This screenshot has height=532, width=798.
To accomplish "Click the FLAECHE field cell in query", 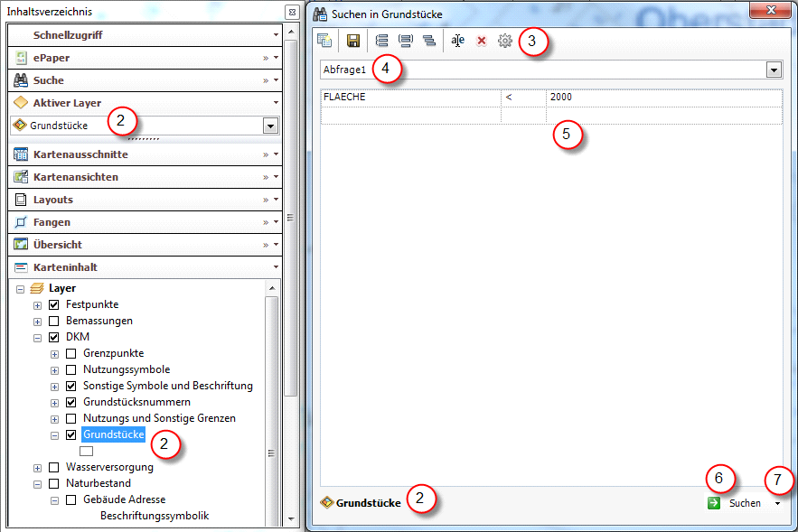I will [409, 98].
